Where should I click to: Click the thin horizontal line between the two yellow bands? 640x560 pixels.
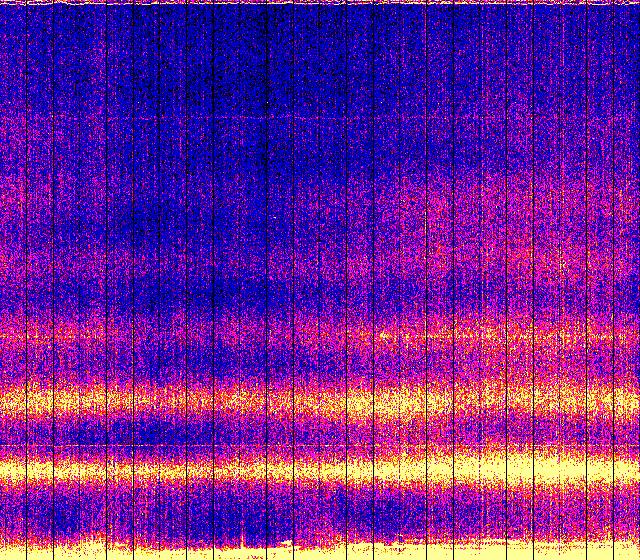pyautogui.click(x=320, y=444)
